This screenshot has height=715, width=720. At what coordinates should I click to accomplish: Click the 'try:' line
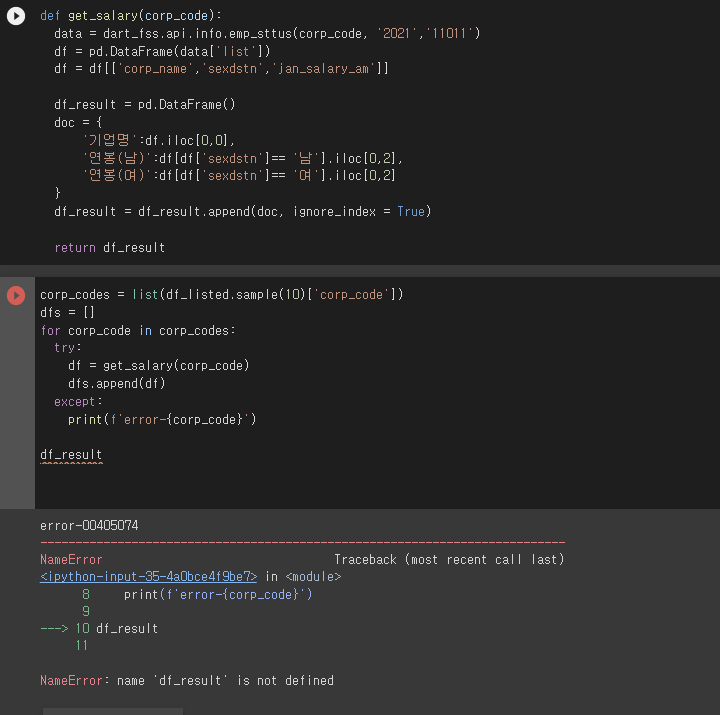coord(68,348)
